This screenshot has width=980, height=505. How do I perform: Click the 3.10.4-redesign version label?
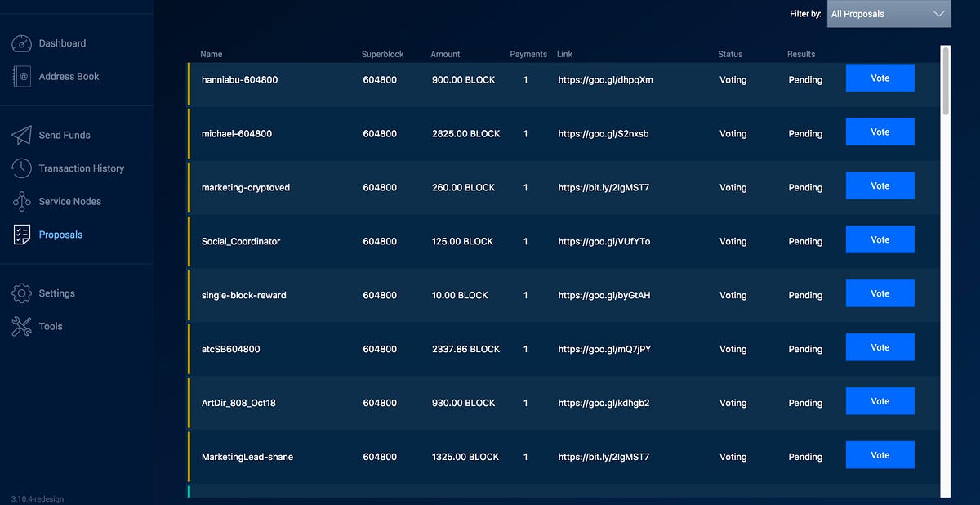[38, 498]
